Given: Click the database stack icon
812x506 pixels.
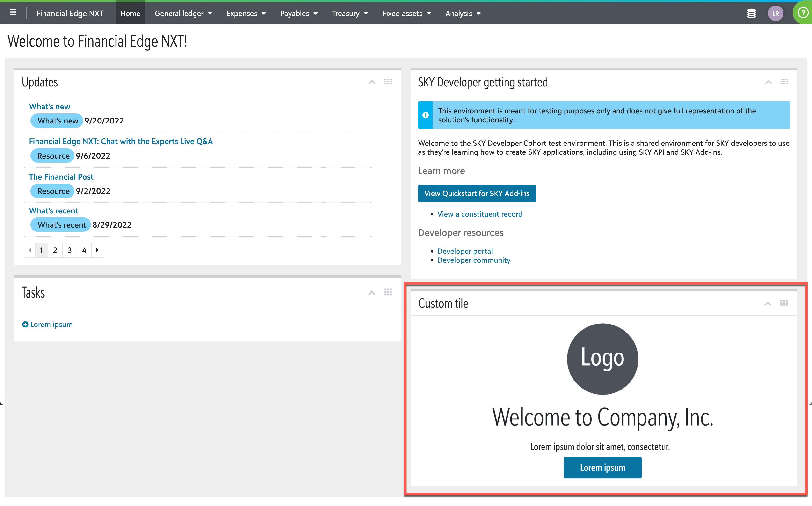Looking at the screenshot, I should (x=751, y=13).
